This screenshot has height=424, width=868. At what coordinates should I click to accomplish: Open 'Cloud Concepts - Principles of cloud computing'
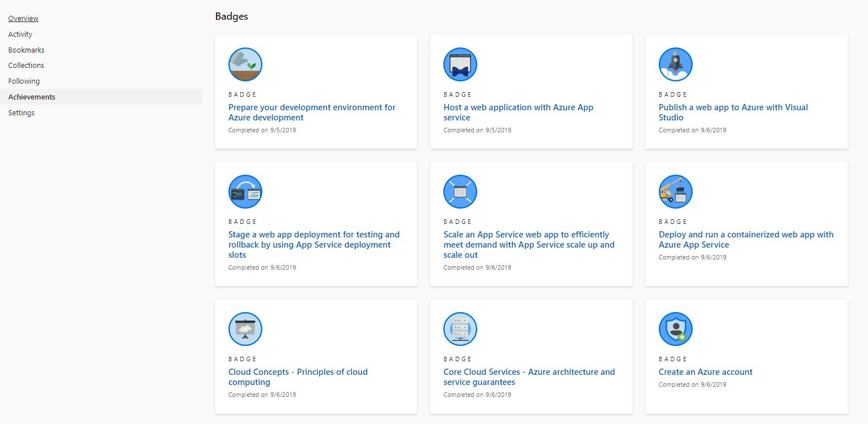click(x=298, y=377)
